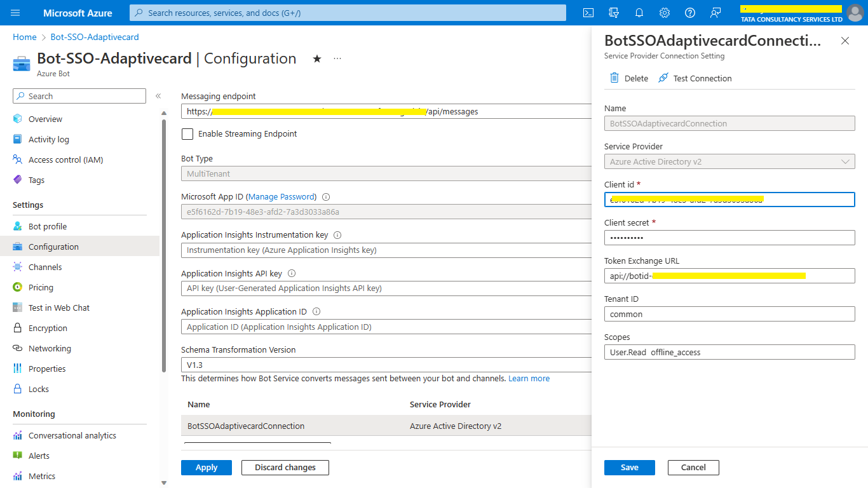Click the Learn more link

[x=529, y=378]
